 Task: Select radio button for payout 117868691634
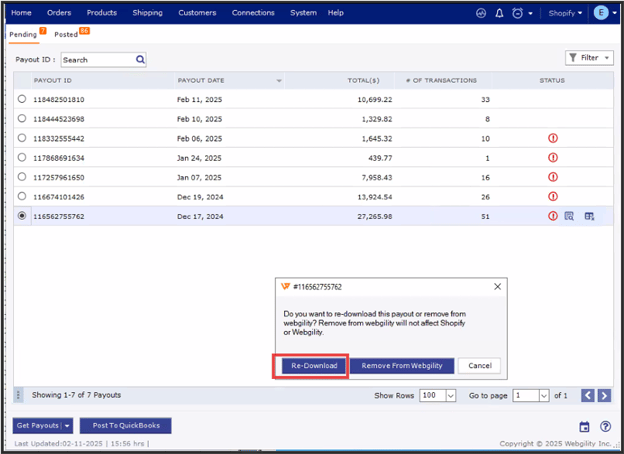[22, 158]
